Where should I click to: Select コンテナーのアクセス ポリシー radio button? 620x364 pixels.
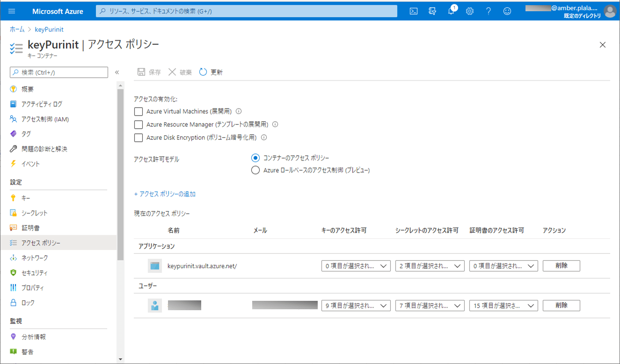click(255, 158)
